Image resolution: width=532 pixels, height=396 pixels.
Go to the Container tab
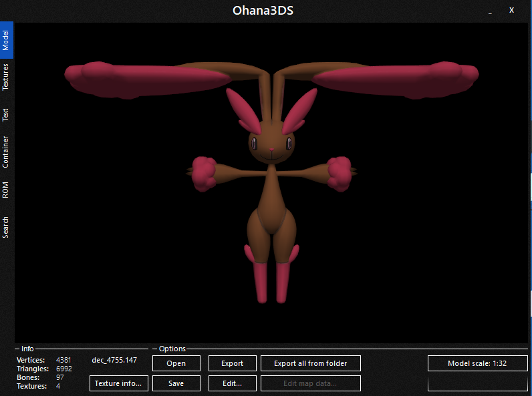(x=6, y=152)
